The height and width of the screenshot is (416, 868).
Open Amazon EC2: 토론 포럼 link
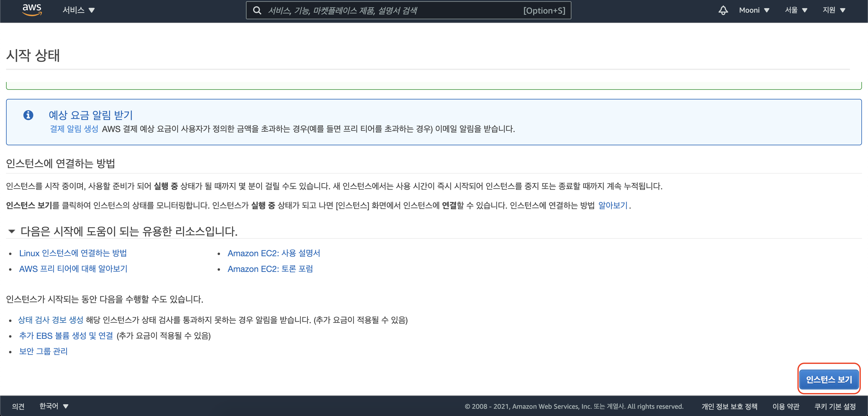[x=270, y=269]
